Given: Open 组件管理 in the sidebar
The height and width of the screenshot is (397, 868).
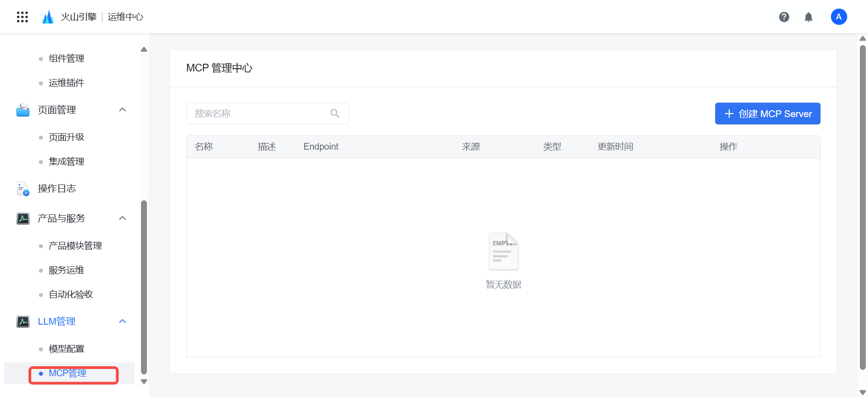Looking at the screenshot, I should coord(66,58).
